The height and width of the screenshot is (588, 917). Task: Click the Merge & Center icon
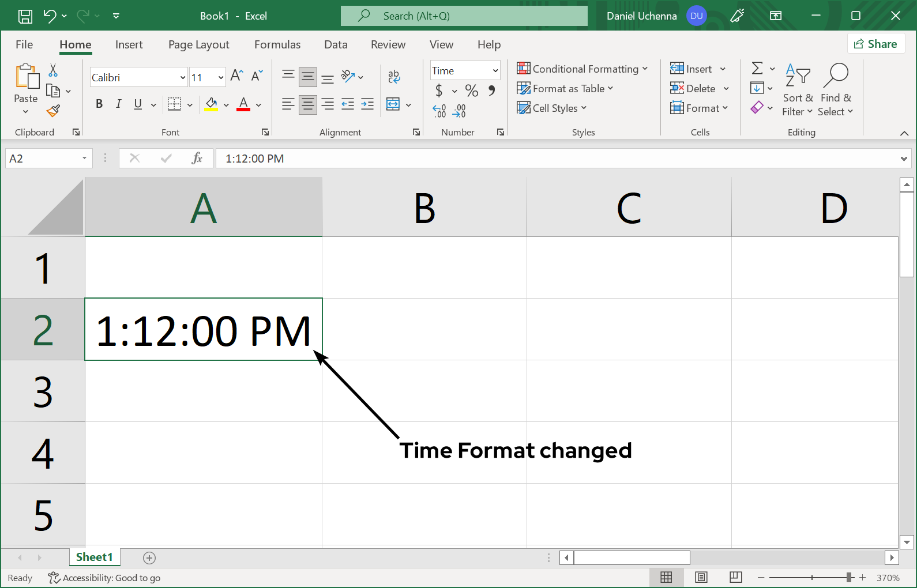click(393, 104)
